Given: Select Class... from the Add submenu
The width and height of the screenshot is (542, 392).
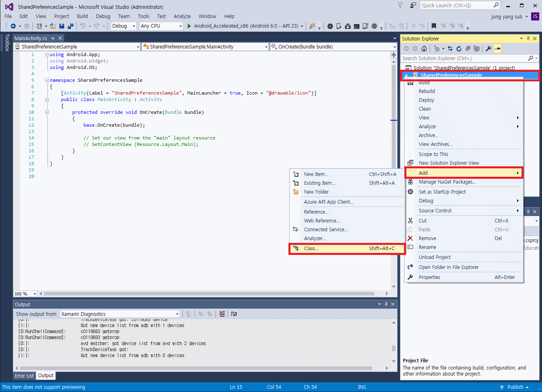Looking at the screenshot, I should [x=347, y=249].
